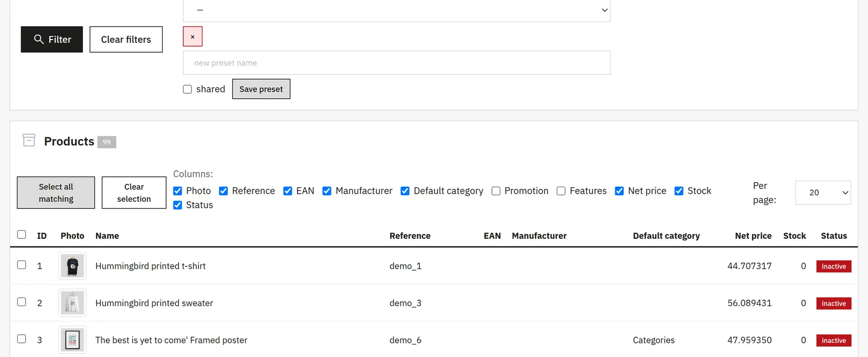Screen dimensions: 868x357
Task: Click the Products archive box icon
Action: 29,141
